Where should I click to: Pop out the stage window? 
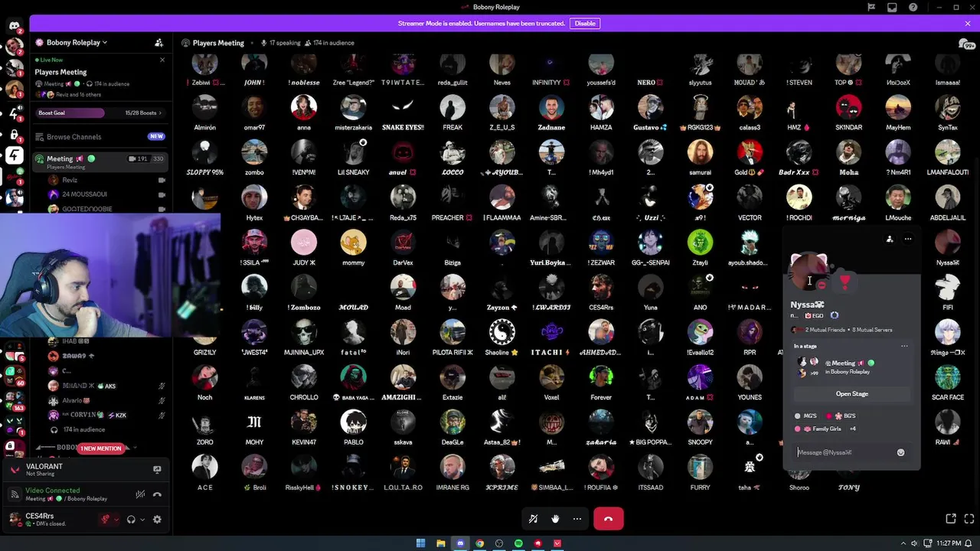pos(951,519)
